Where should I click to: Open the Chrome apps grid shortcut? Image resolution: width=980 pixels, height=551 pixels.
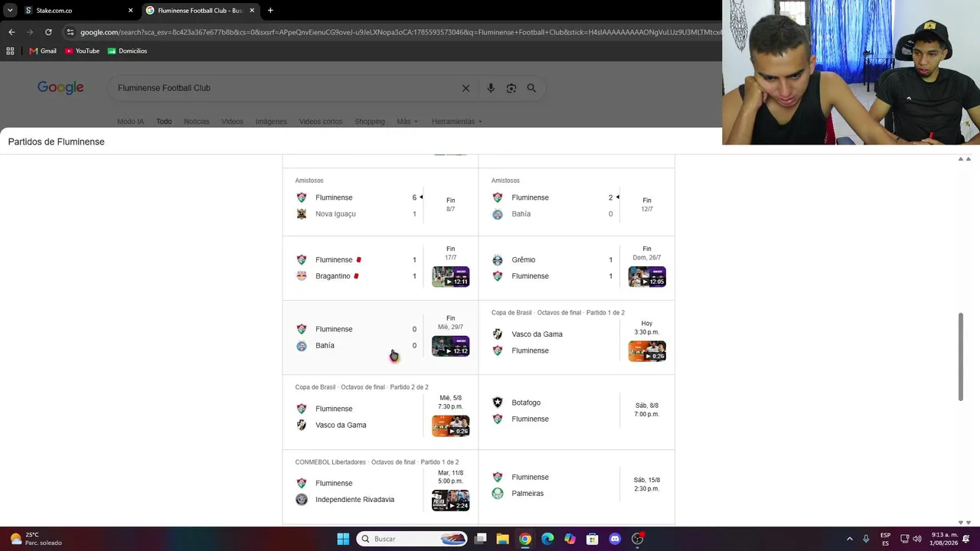coord(10,51)
